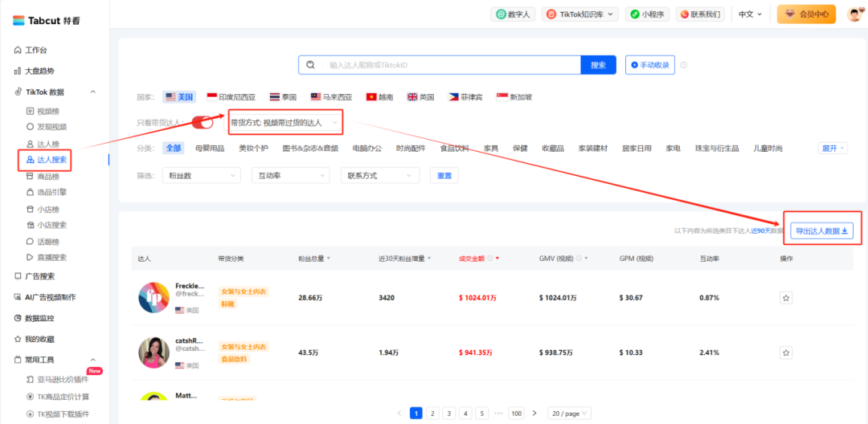Viewport: 868px width, 424px height.
Task: Open 达人榜 ranking
Action: [x=43, y=144]
